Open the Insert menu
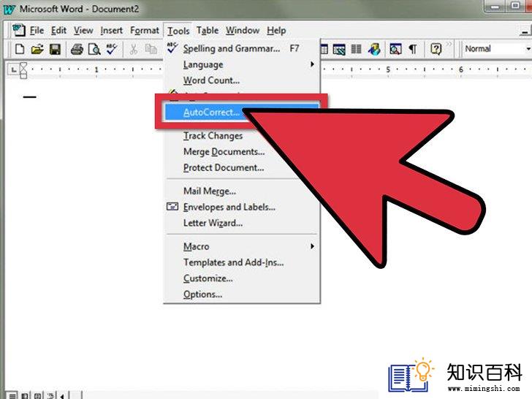Image resolution: width=532 pixels, height=399 pixels. tap(111, 31)
